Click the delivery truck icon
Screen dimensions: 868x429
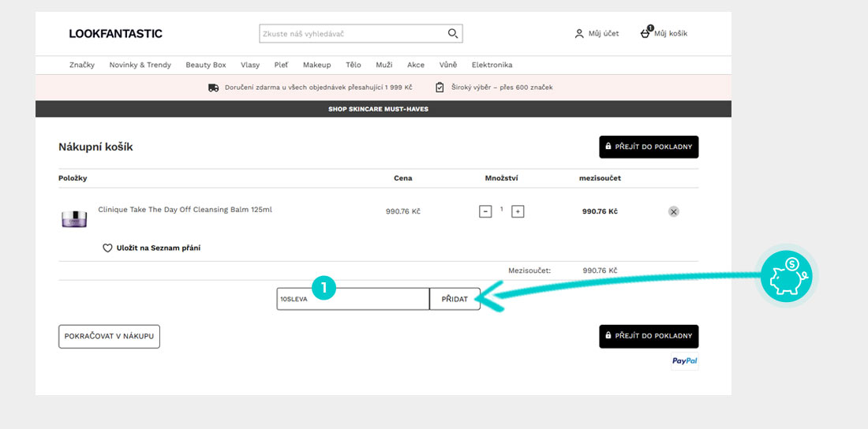tap(213, 88)
